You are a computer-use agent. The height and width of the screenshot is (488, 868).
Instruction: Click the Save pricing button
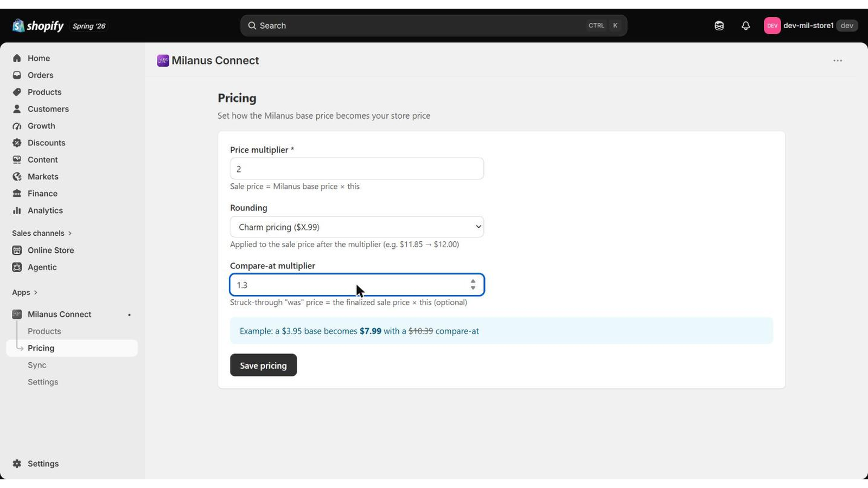[x=263, y=365]
